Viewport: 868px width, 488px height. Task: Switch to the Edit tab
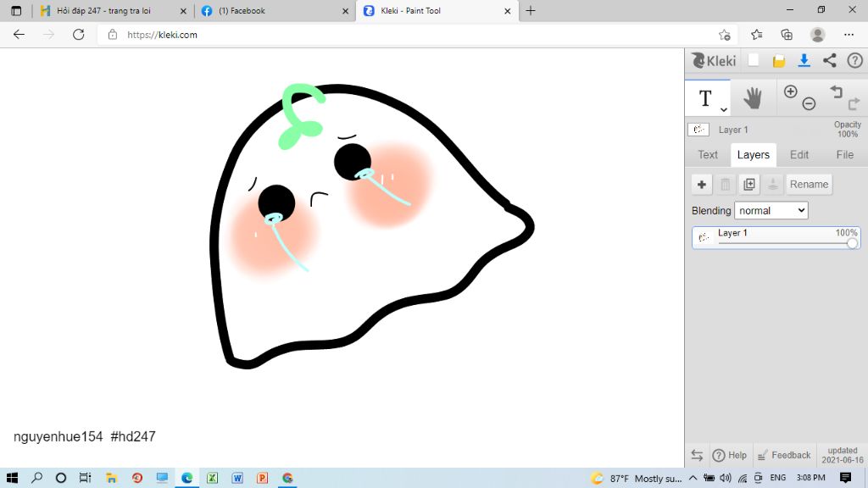[798, 155]
